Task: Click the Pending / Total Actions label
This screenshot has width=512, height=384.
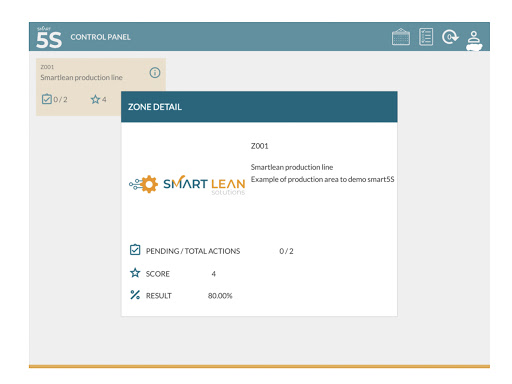Action: 193,251
